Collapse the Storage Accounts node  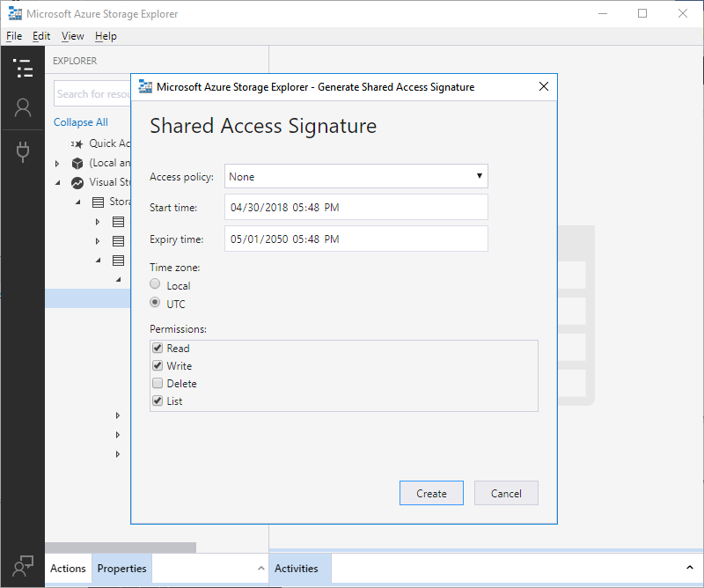tap(77, 202)
